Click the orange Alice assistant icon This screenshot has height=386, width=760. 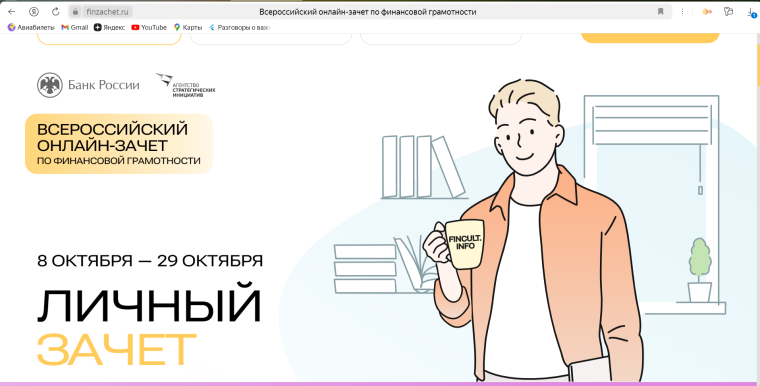point(707,12)
